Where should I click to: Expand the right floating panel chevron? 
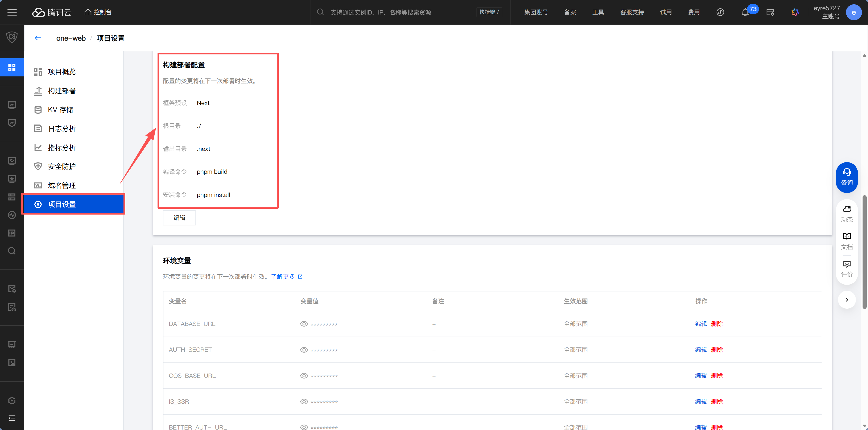(846, 299)
